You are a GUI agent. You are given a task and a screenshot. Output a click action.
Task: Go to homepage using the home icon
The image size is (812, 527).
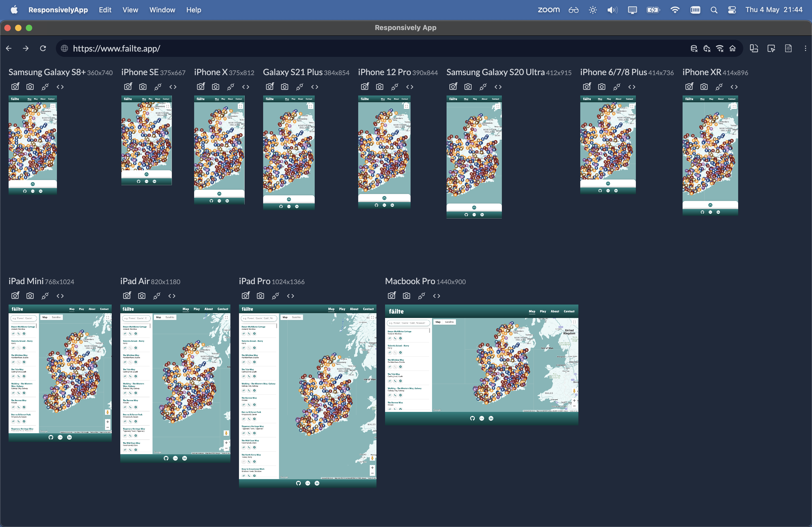click(x=733, y=48)
